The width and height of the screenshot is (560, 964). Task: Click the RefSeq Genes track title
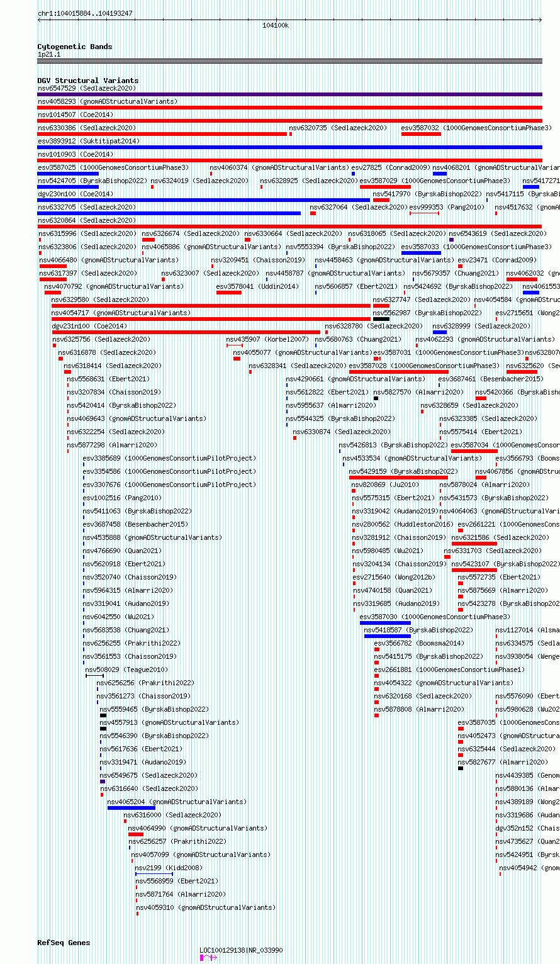click(64, 943)
